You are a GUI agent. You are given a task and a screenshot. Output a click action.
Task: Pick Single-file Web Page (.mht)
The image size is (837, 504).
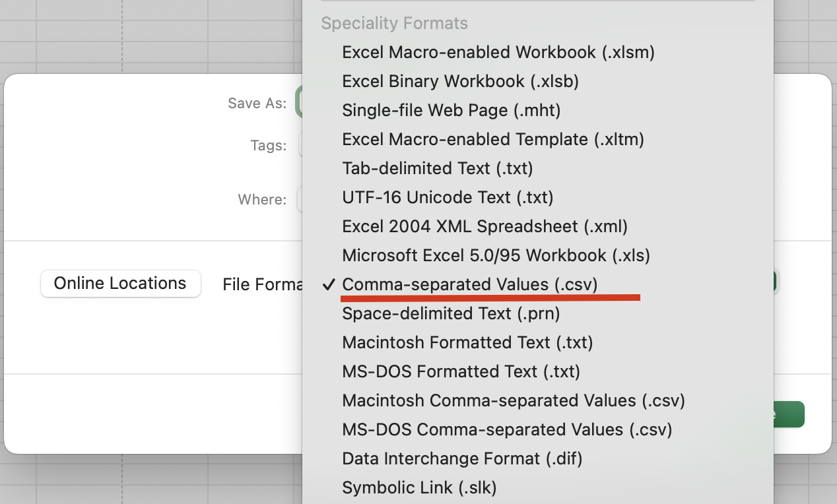coord(451,110)
